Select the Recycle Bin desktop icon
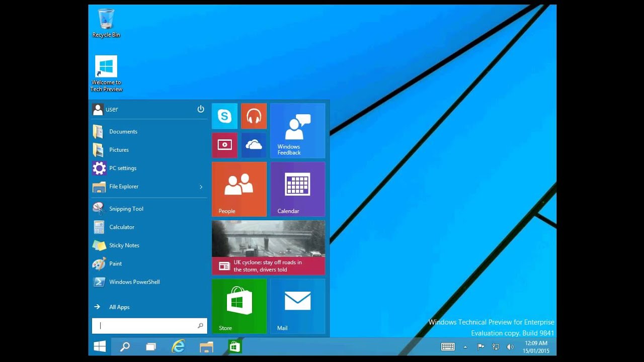 (106, 23)
